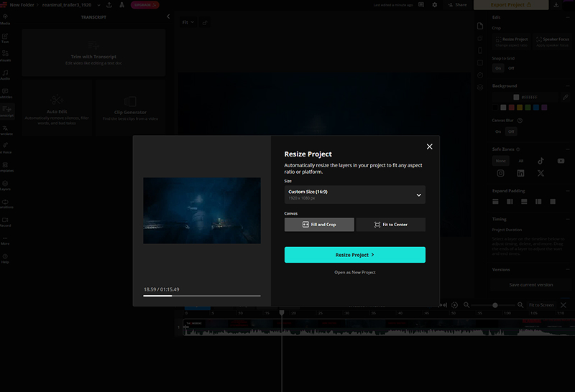Screen dimensions: 575x392
Task: Click the cyan Resize Project button
Action: click(x=354, y=255)
